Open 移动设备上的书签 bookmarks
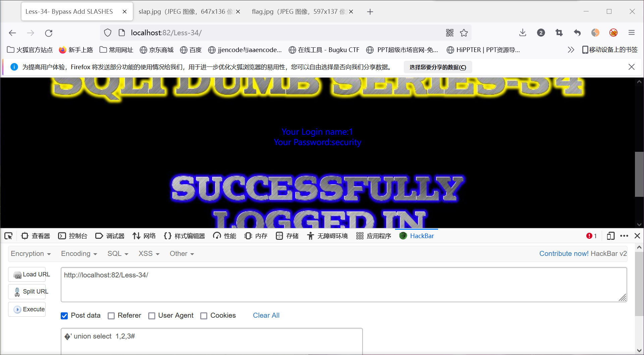The image size is (644, 355). point(609,50)
